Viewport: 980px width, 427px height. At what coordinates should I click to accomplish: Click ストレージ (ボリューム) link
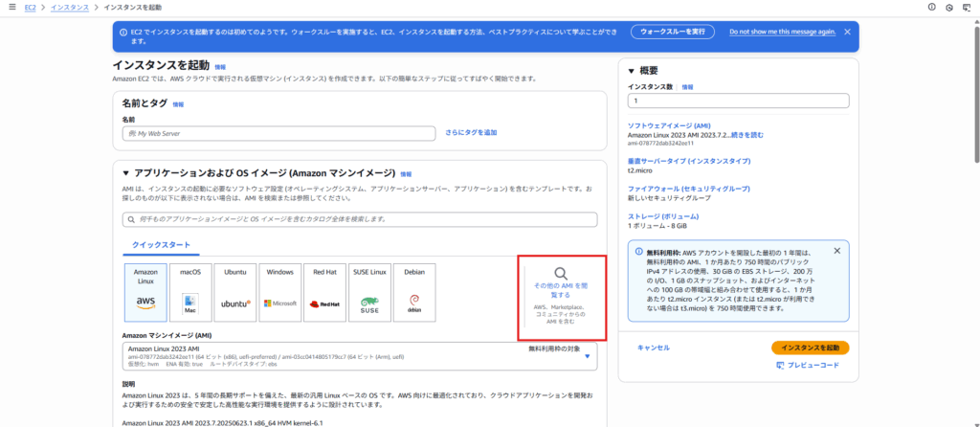click(x=663, y=215)
